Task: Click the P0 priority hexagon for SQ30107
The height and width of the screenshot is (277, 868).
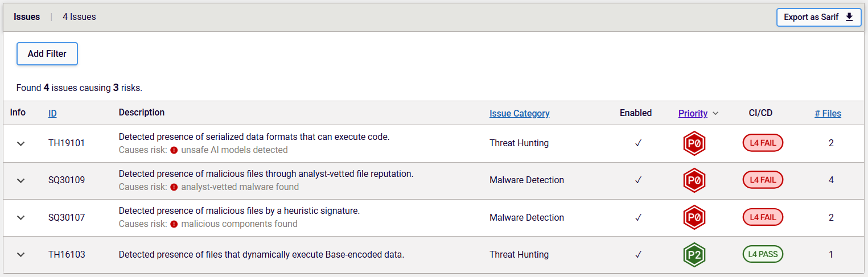Action: 694,217
